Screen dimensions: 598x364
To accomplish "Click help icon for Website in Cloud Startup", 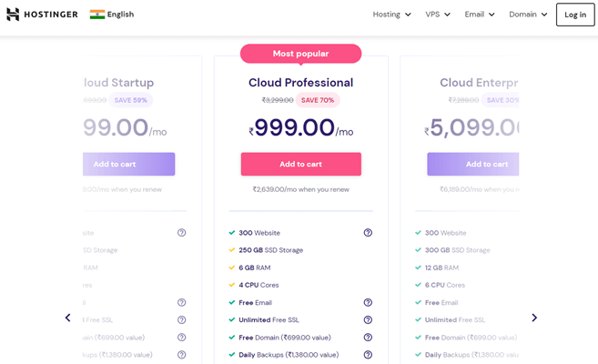I will [x=181, y=232].
